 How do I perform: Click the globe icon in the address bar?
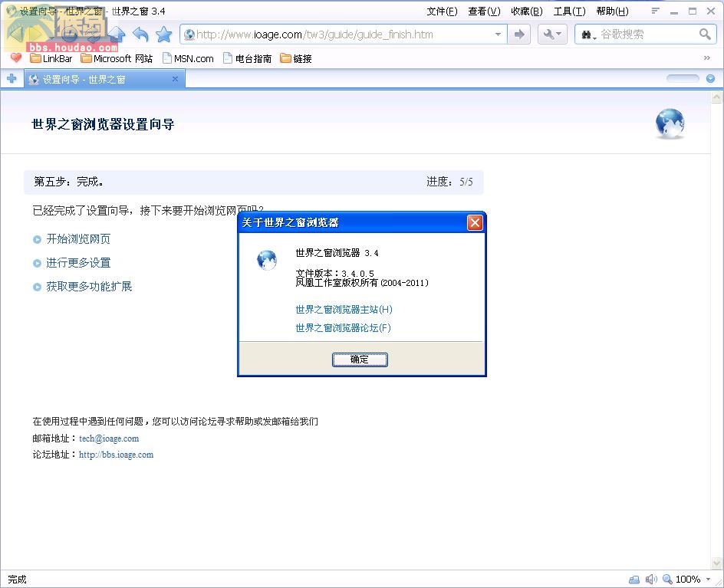tap(189, 34)
